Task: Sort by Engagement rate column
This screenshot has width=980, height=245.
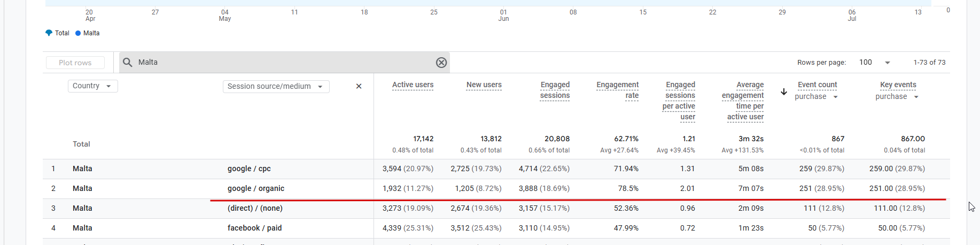Action: point(618,90)
